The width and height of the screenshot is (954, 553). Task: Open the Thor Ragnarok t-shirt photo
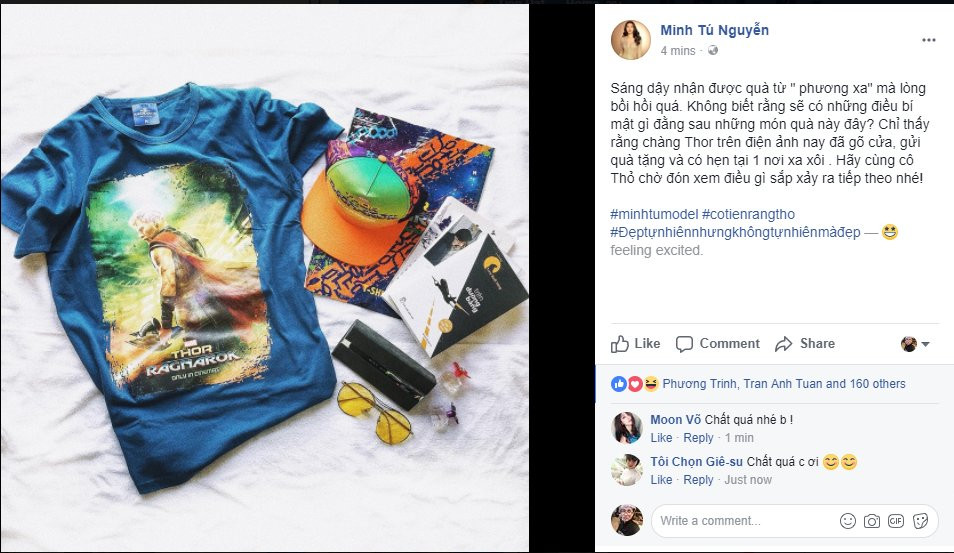(265, 278)
